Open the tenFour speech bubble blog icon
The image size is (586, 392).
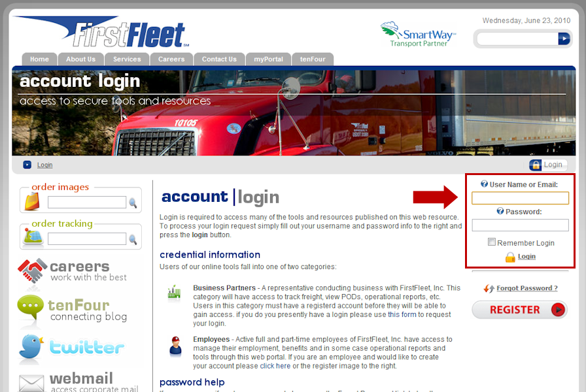[31, 308]
